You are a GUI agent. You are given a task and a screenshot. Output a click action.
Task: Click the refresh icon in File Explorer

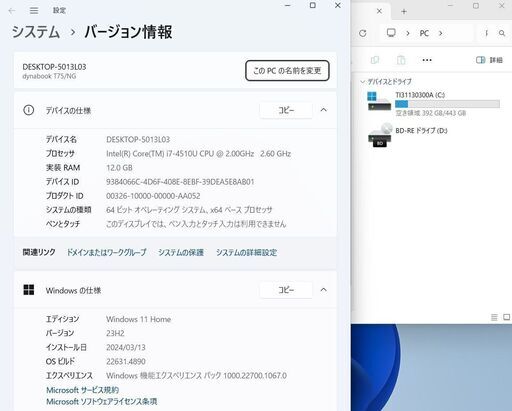point(363,33)
